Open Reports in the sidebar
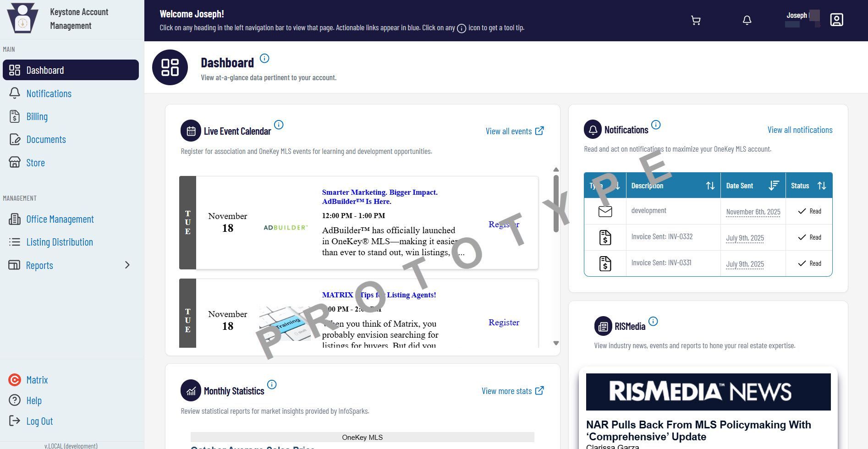 coord(39,265)
